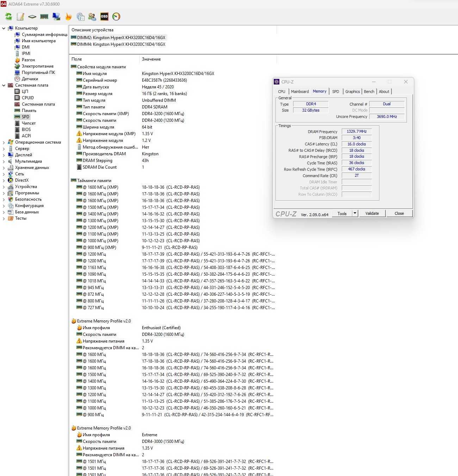Expand the Сервер tree node
The image size is (458, 476).
[x=4, y=149]
